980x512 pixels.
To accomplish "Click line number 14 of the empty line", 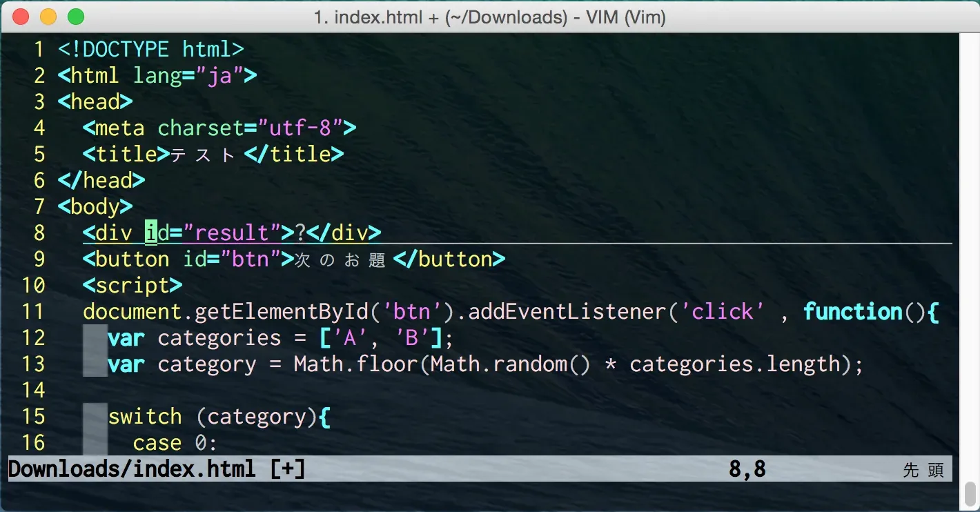I will tap(32, 391).
